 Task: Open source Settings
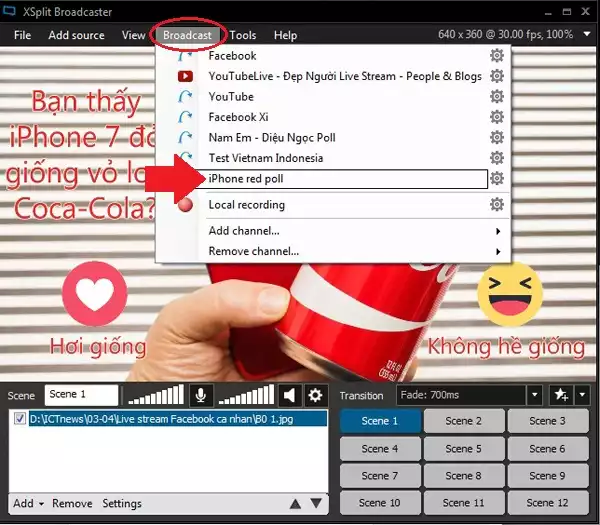pos(122,503)
